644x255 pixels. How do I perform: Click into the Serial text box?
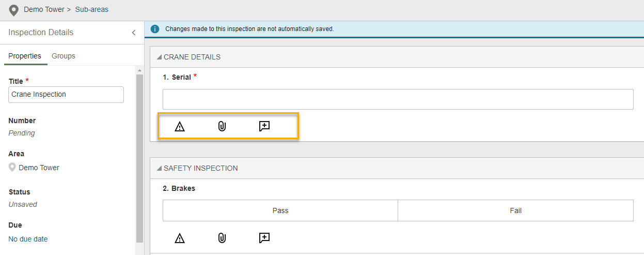pyautogui.click(x=398, y=99)
